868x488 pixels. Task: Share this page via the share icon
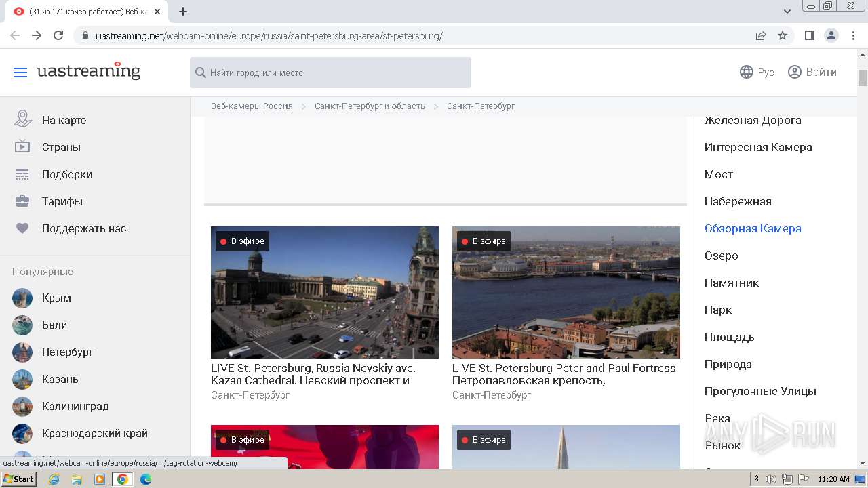pyautogui.click(x=761, y=35)
